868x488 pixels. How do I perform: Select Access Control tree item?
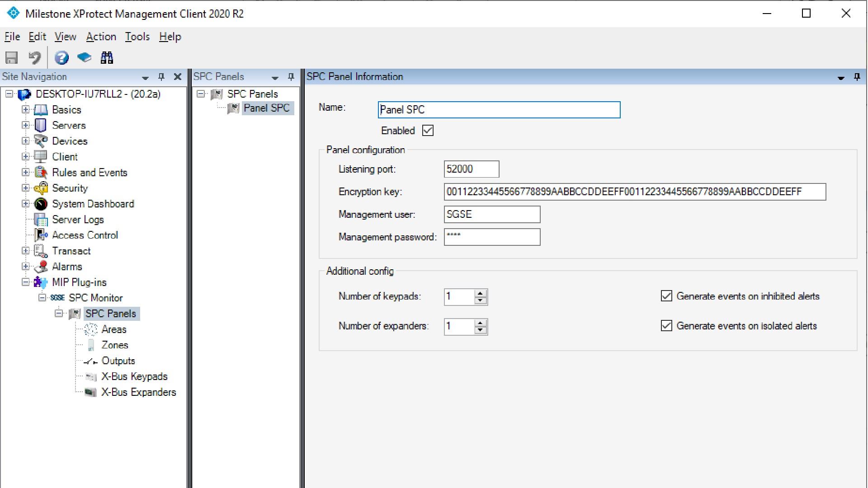click(x=85, y=235)
